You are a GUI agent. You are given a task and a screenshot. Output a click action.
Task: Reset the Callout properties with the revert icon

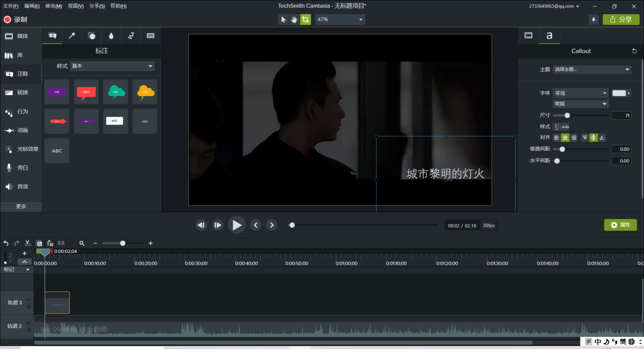tap(634, 51)
